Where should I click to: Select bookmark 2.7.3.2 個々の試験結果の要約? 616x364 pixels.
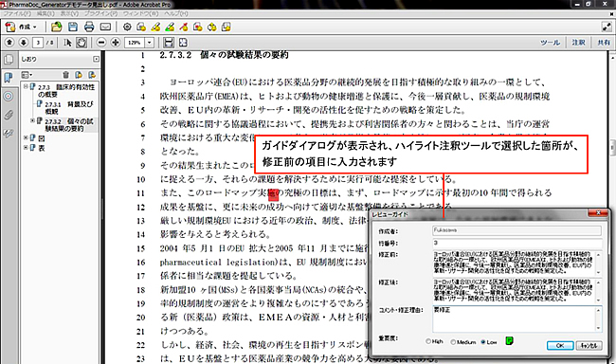point(69,124)
